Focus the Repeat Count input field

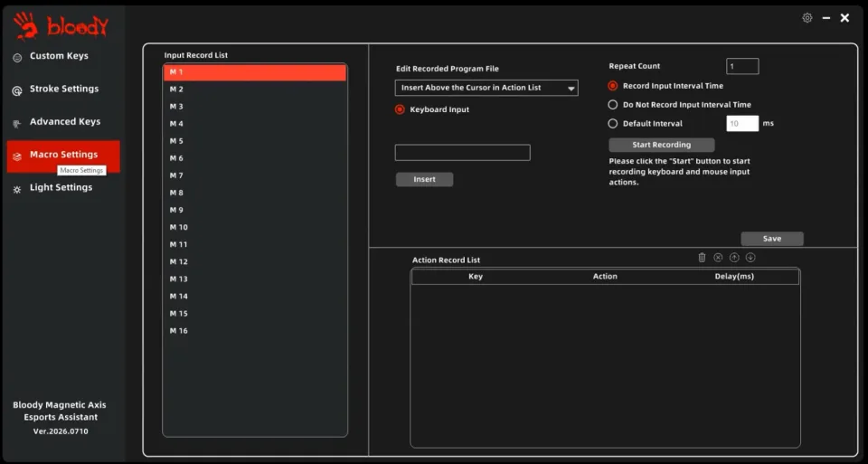(x=742, y=66)
